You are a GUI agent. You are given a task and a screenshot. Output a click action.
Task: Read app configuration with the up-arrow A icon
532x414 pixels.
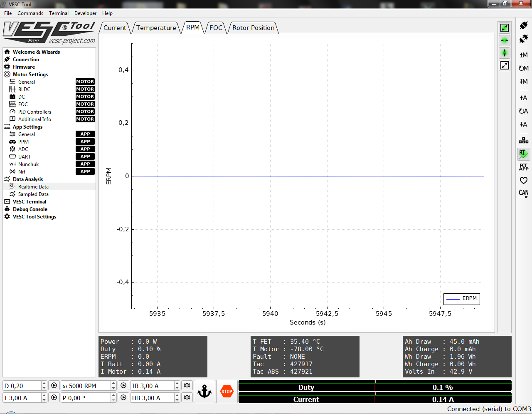tap(523, 98)
